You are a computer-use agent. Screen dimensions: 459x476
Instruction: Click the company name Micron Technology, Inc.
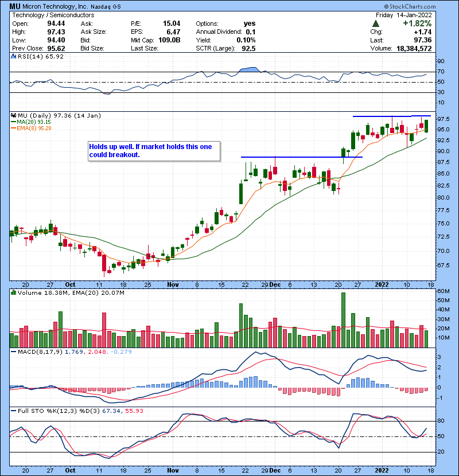55,6
